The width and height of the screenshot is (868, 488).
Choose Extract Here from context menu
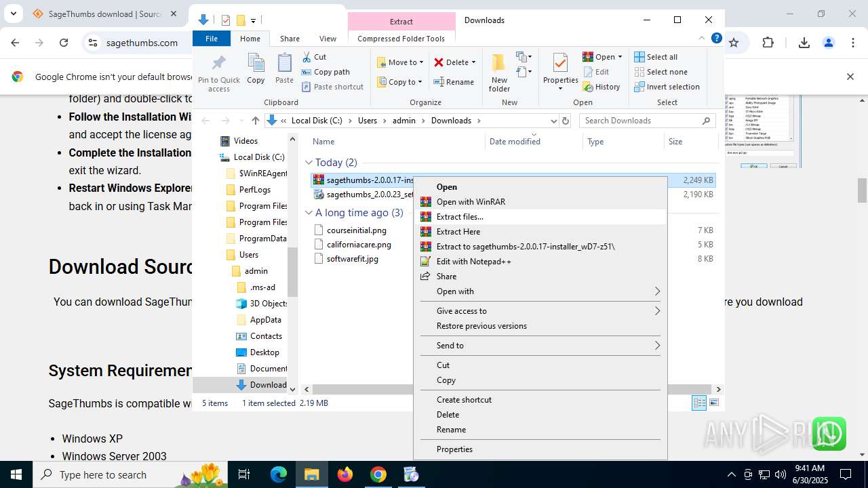[540, 232]
